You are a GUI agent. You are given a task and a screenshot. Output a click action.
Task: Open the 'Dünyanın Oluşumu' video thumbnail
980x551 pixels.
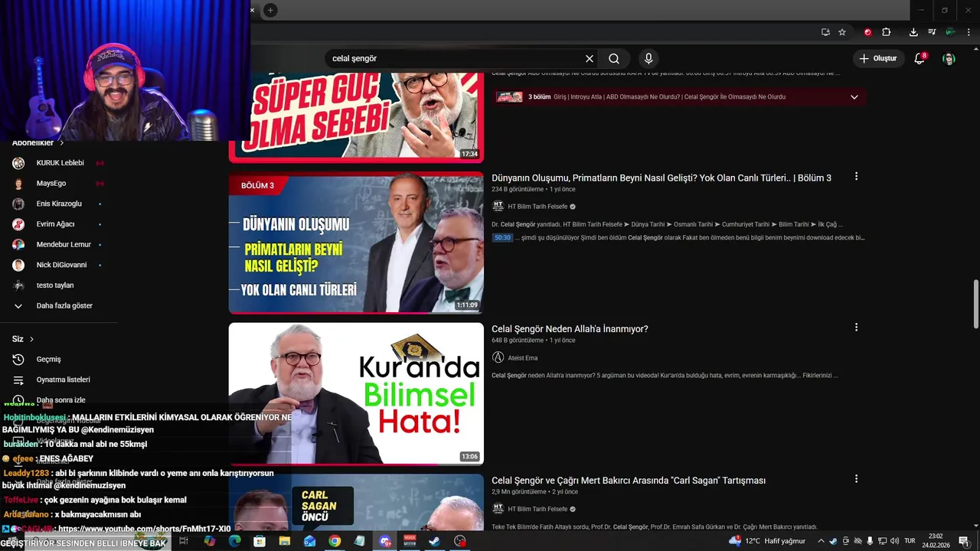(x=356, y=243)
